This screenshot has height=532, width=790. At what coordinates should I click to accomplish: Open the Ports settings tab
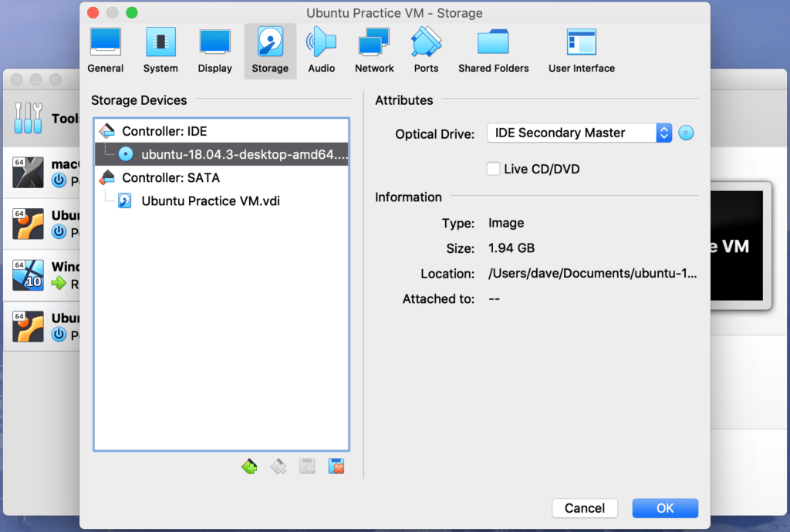tap(426, 51)
